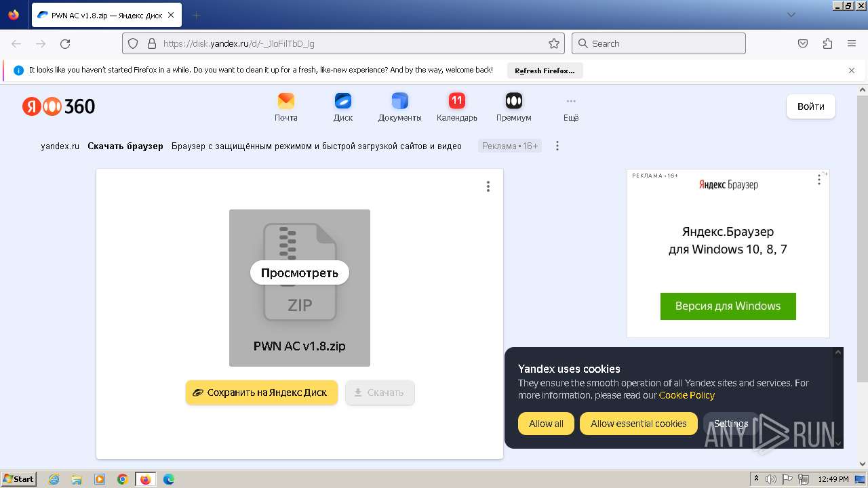The image size is (868, 488).
Task: Click the Скачать браузер ad link
Action: pos(125,146)
